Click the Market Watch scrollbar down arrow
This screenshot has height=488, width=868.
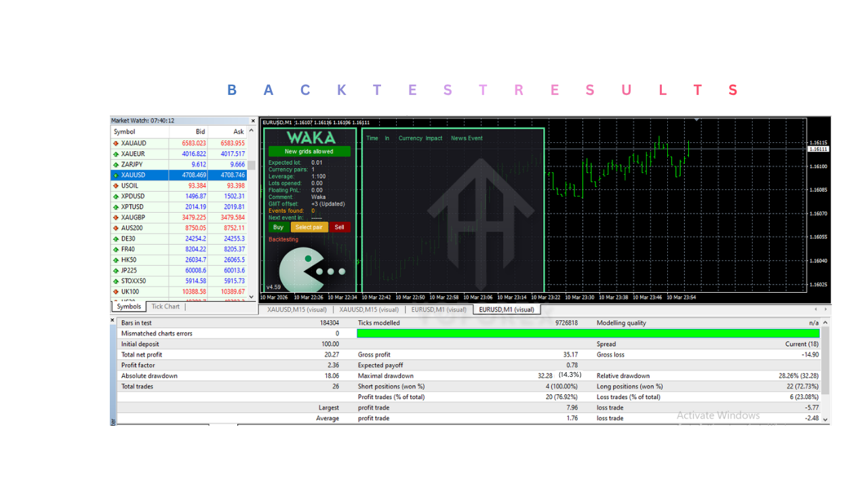252,296
